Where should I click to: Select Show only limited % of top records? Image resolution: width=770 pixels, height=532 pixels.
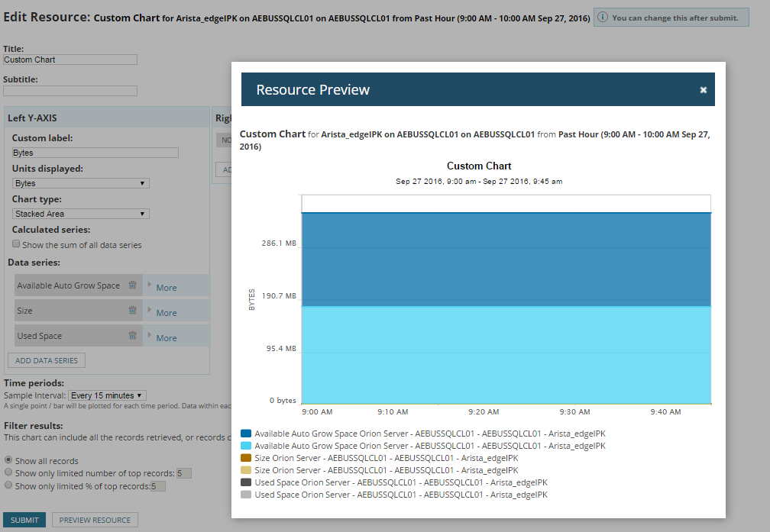(8, 485)
